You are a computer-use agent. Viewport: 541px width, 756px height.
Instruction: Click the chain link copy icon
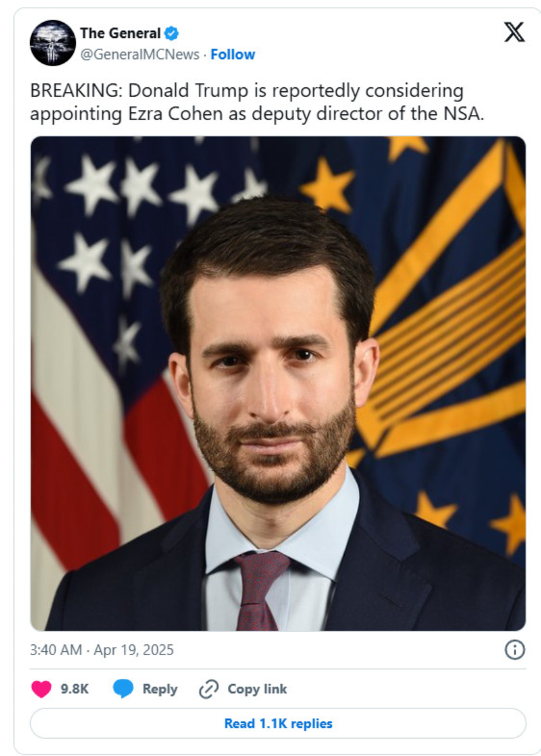click(x=209, y=689)
